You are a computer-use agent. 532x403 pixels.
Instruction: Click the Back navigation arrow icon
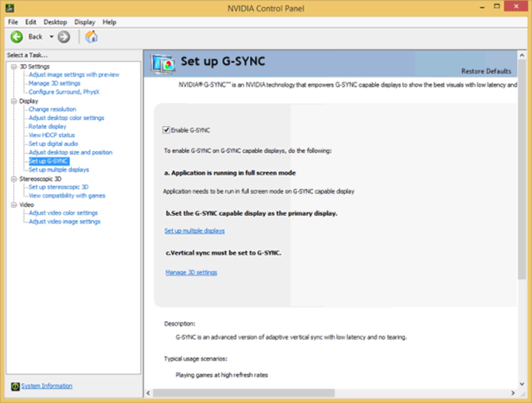[x=17, y=36]
